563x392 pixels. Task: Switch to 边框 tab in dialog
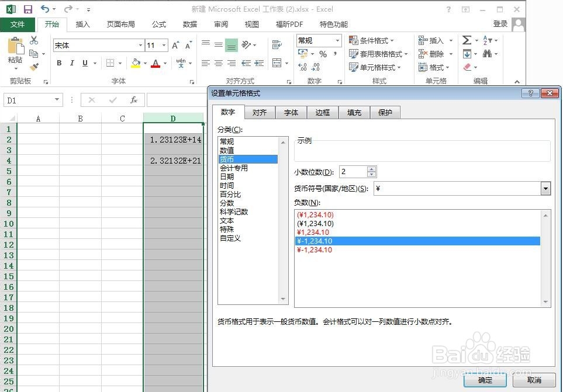[x=323, y=113]
